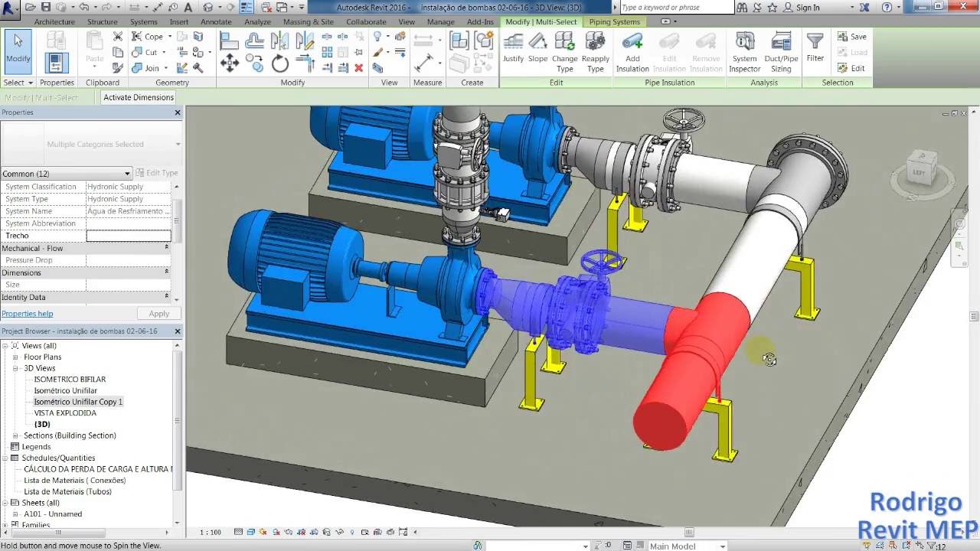The height and width of the screenshot is (551, 980).
Task: Open the selection Filter
Action: pyautogui.click(x=815, y=47)
